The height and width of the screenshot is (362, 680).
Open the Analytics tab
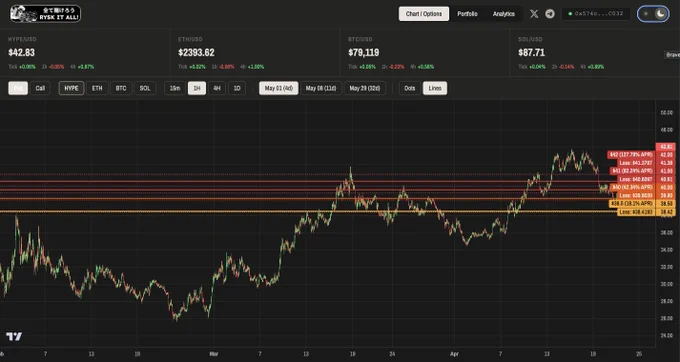(503, 14)
